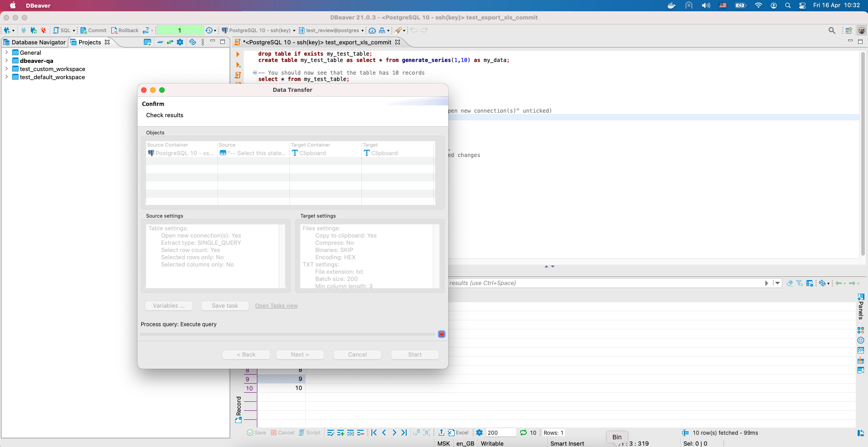
Task: Add a new row to the grid
Action: pos(341,433)
